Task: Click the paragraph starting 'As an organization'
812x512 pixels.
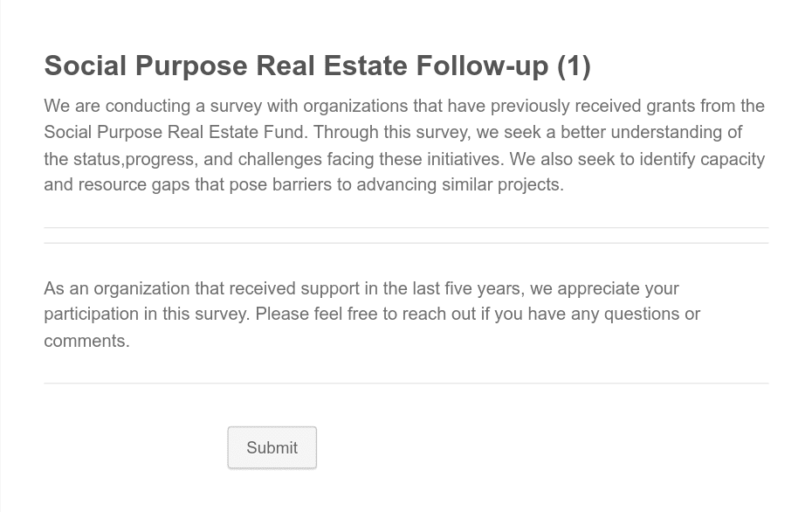Action: (372, 314)
